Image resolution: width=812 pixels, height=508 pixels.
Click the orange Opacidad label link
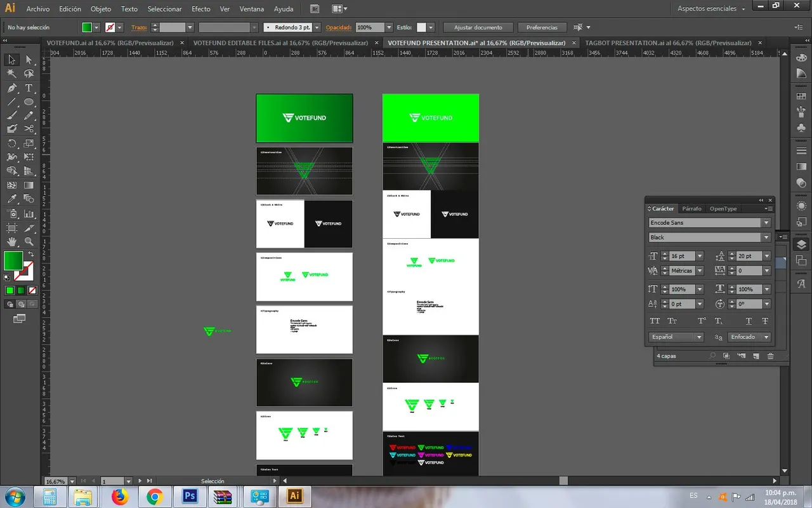[x=339, y=27]
